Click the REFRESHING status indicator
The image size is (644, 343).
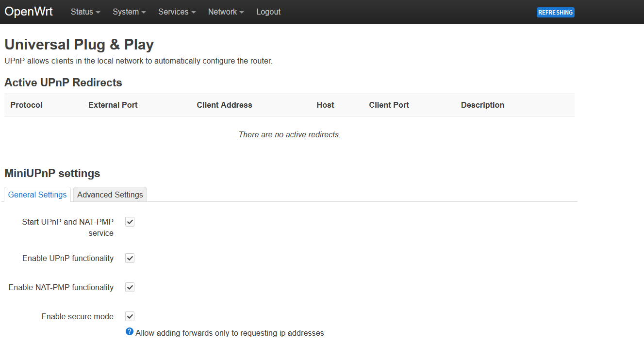point(555,12)
